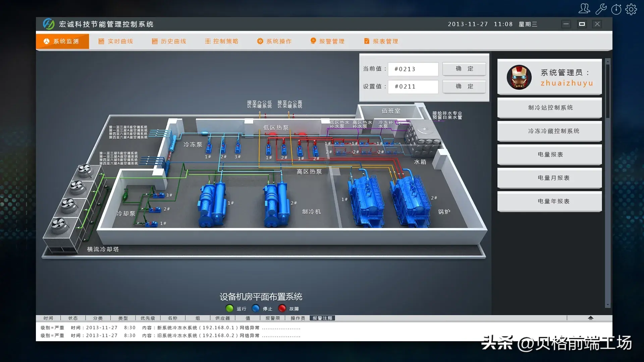
Task: Switch to the 实时曲线 tab
Action: [x=116, y=41]
